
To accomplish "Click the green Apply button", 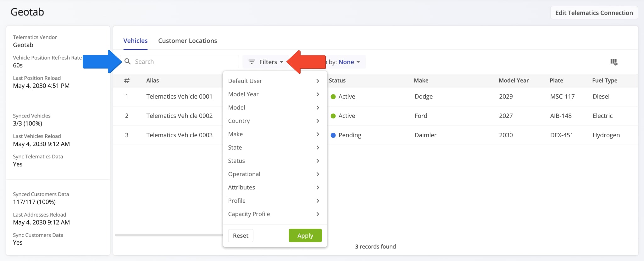I will click(x=305, y=235).
